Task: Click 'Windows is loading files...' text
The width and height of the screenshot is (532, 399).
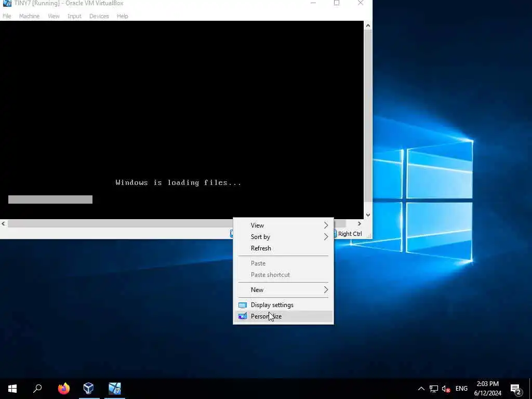Action: coord(179,182)
